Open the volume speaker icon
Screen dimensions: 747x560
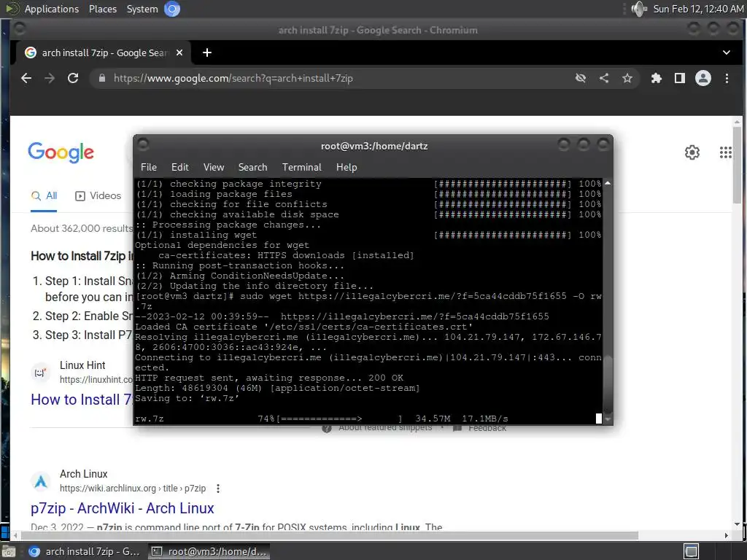pyautogui.click(x=639, y=9)
